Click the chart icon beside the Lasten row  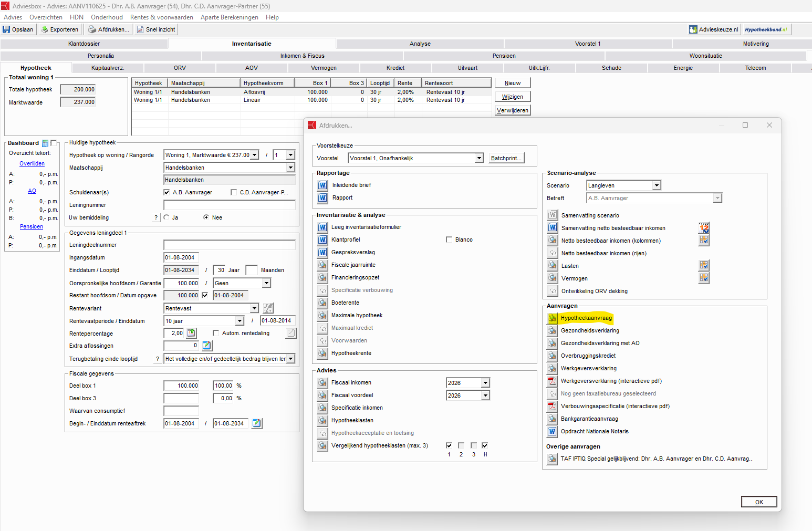(x=703, y=265)
